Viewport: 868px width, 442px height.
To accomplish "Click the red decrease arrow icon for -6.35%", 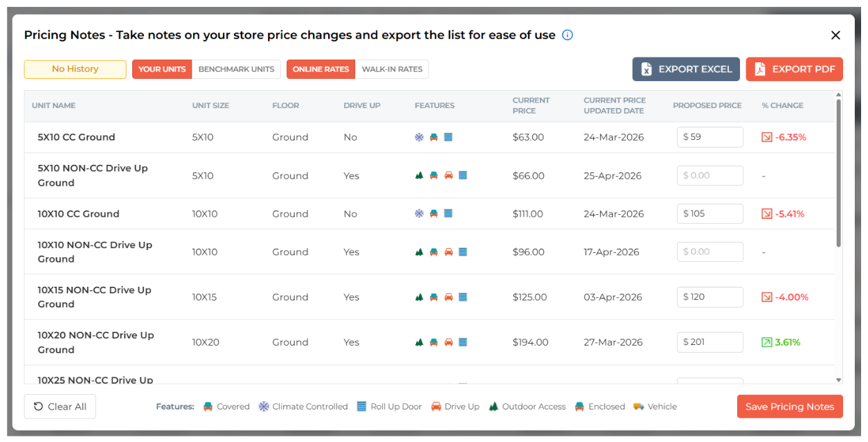I will pyautogui.click(x=766, y=137).
